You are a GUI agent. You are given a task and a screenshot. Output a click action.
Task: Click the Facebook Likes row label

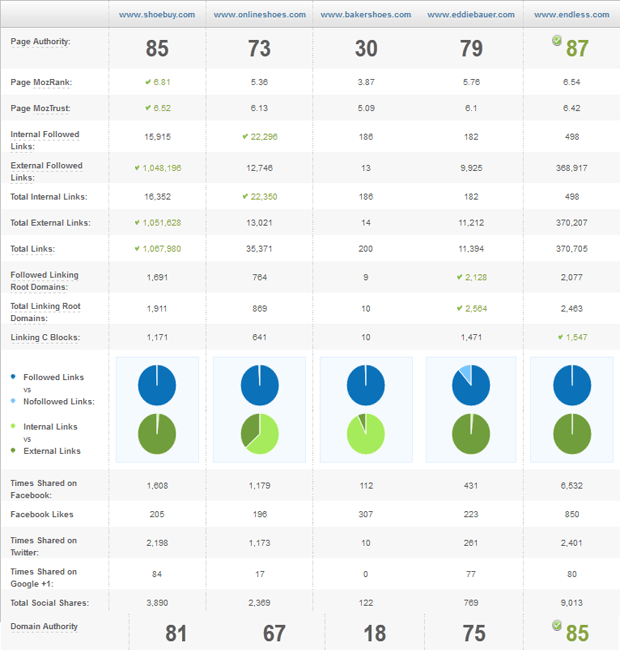click(x=42, y=514)
